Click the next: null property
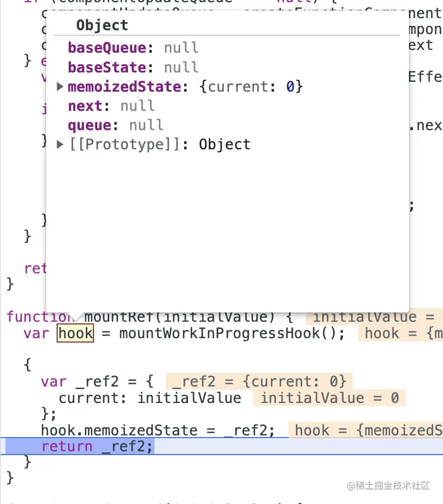 pyautogui.click(x=112, y=106)
